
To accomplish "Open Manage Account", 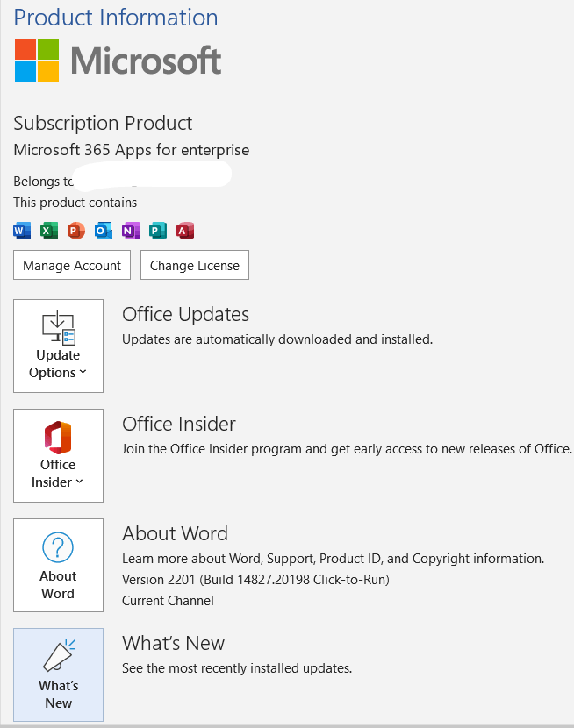I will pyautogui.click(x=72, y=265).
